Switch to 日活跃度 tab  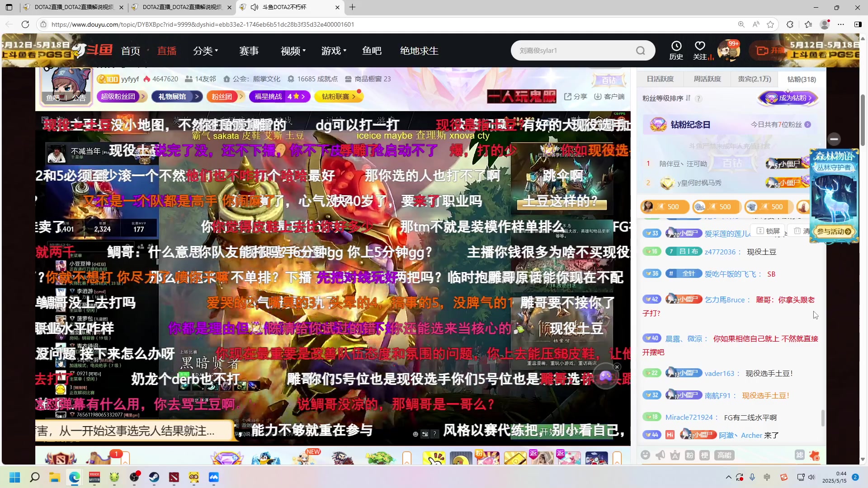click(x=660, y=79)
